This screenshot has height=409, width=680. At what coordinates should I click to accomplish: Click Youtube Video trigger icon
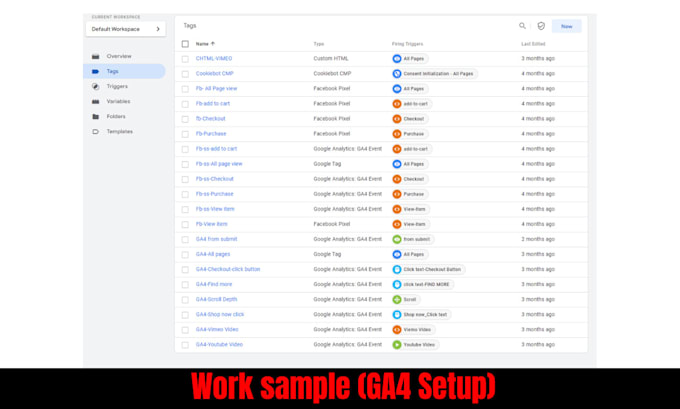(x=396, y=345)
